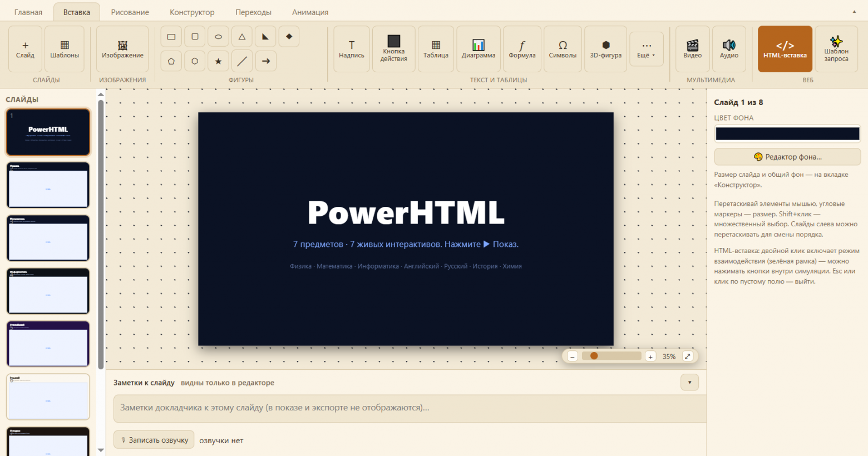Click the canvas zoom slider
868x456 pixels.
coord(611,356)
